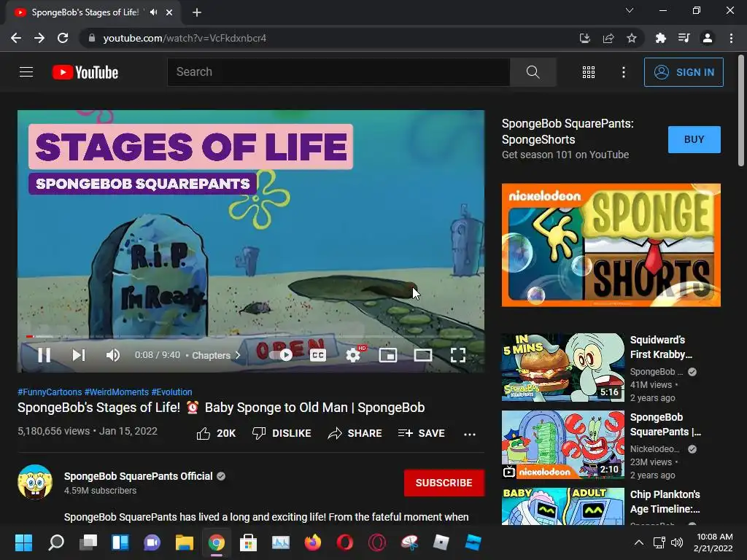Viewport: 747px width, 560px height.
Task: Open File Explorer from taskbar
Action: click(x=185, y=542)
